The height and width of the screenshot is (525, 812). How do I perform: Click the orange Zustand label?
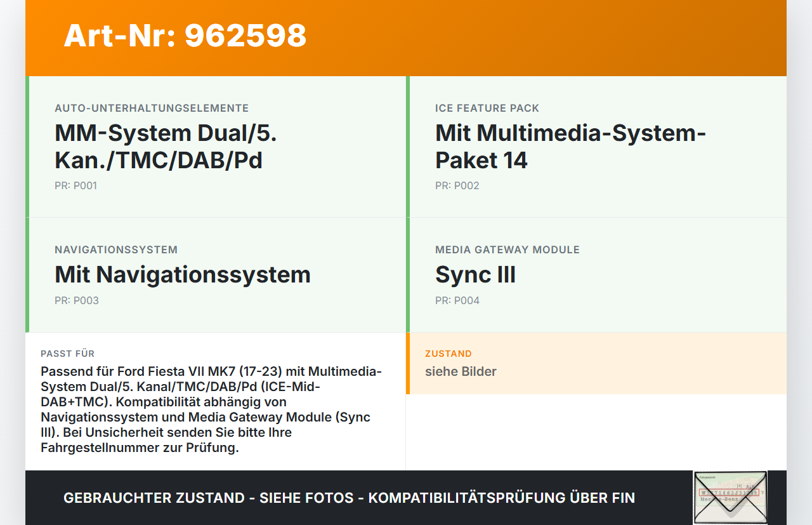click(448, 354)
